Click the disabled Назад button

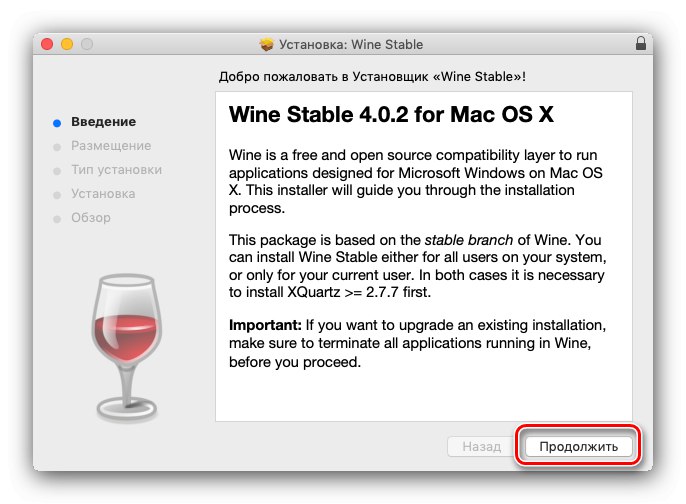point(481,446)
